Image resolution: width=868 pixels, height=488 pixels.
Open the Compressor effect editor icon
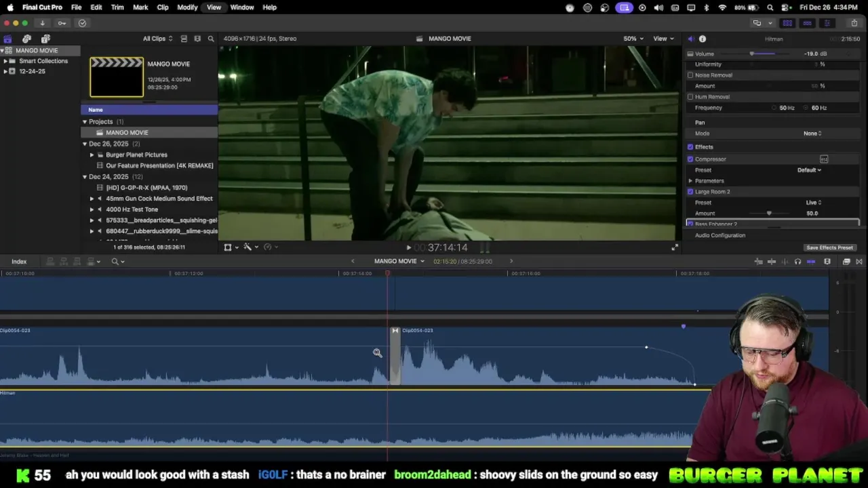tap(824, 159)
